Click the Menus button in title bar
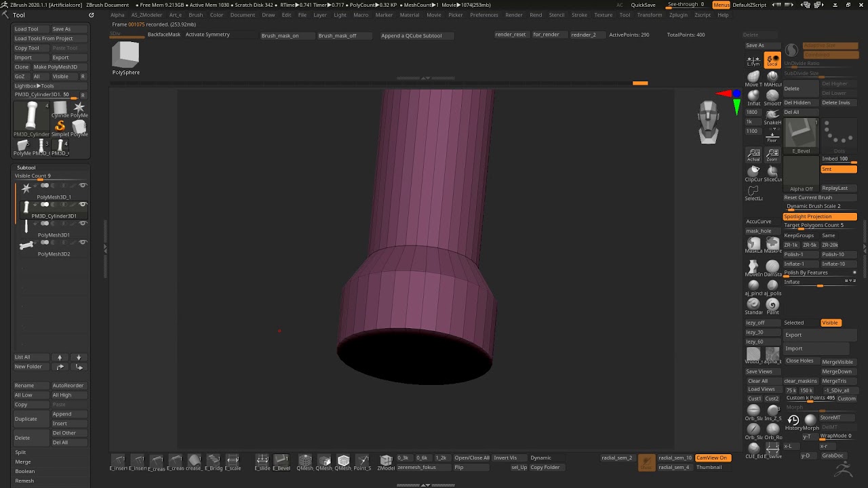The width and height of the screenshot is (868, 488). tap(721, 5)
